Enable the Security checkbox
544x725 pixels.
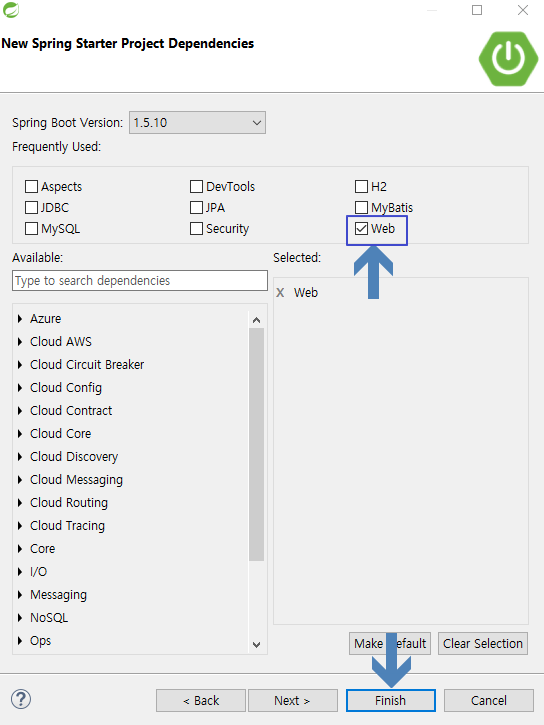(196, 228)
